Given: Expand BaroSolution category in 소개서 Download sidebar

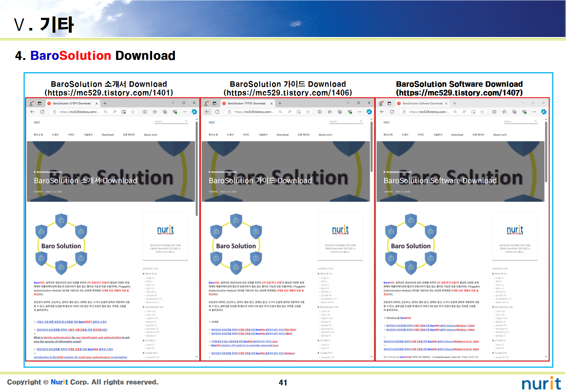Looking at the screenshot, I should tap(153, 307).
